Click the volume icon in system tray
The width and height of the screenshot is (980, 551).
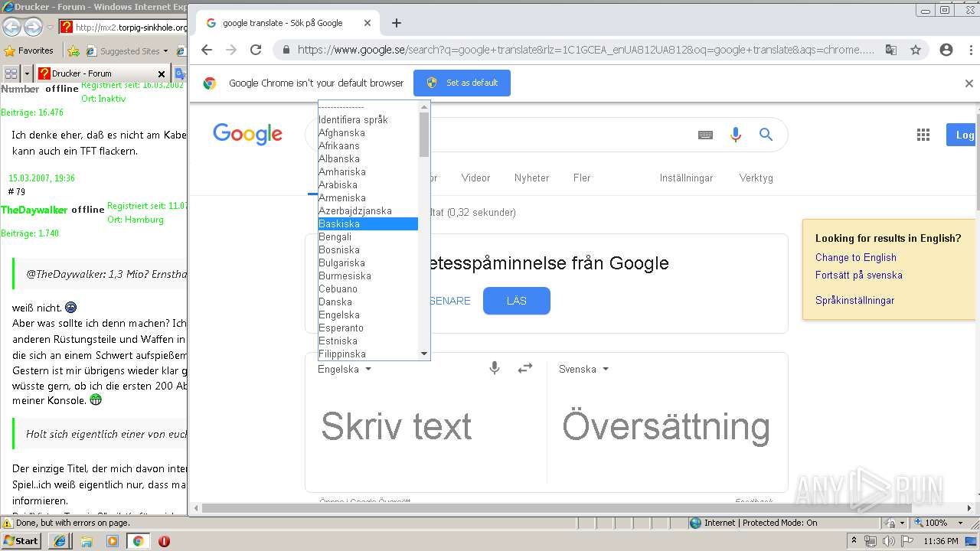[x=888, y=541]
